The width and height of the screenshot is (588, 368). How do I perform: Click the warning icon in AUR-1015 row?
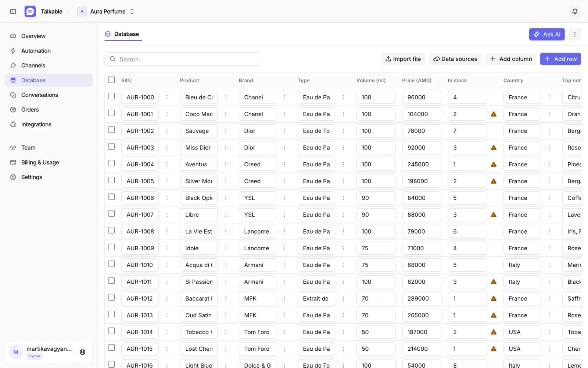494,349
